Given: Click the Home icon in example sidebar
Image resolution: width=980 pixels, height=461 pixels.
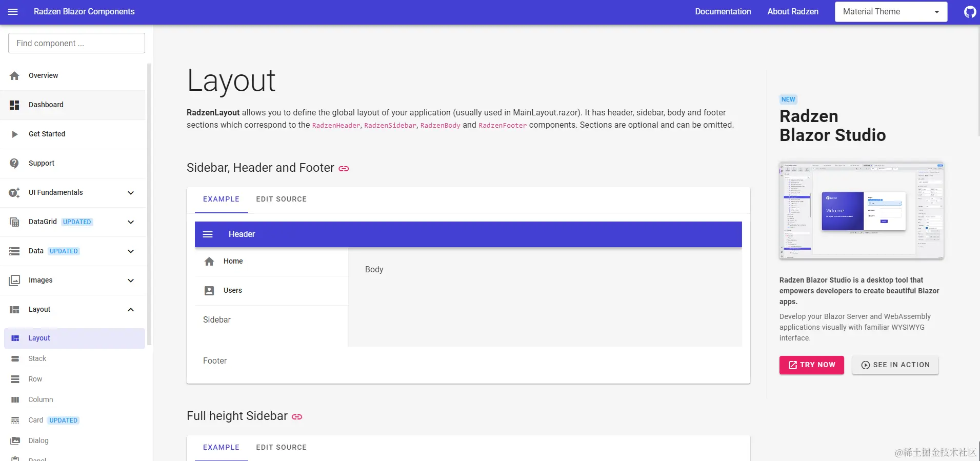Looking at the screenshot, I should tap(209, 262).
